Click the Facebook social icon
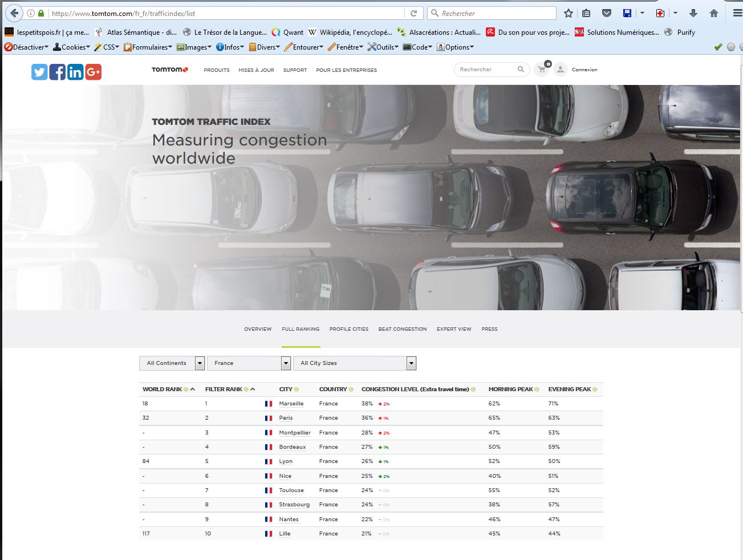The width and height of the screenshot is (743, 560). click(x=58, y=72)
